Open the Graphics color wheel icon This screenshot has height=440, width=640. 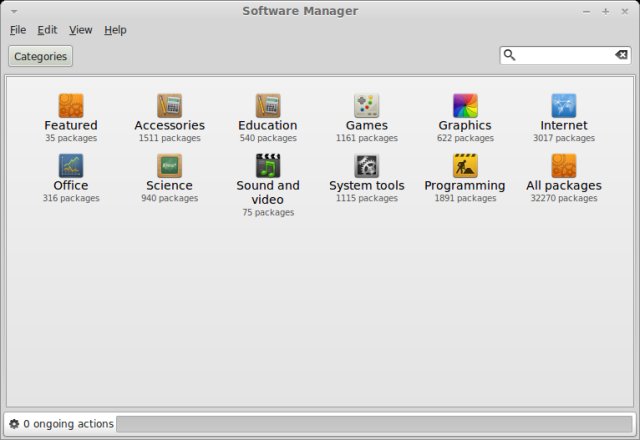coord(465,105)
